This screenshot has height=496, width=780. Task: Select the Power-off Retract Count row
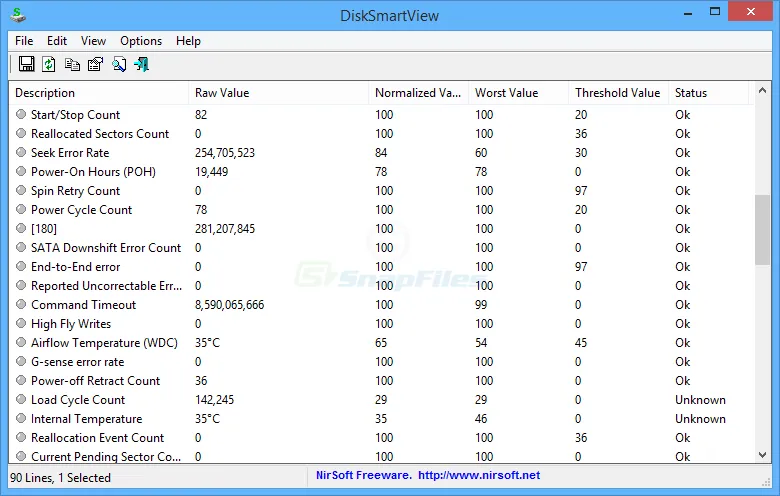(381, 381)
